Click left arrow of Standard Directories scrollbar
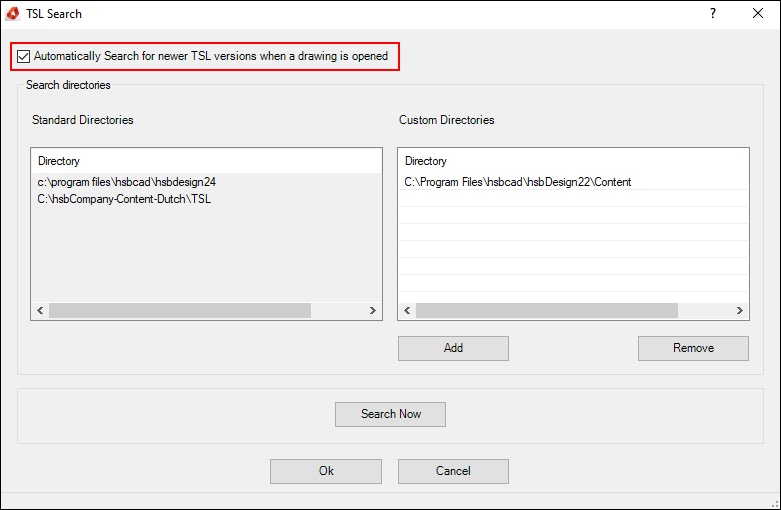Screen dimensions: 781x510 pos(40,310)
